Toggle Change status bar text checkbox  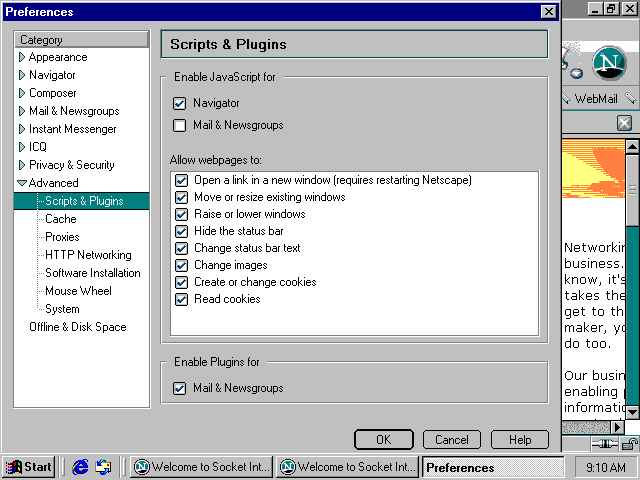coord(181,248)
